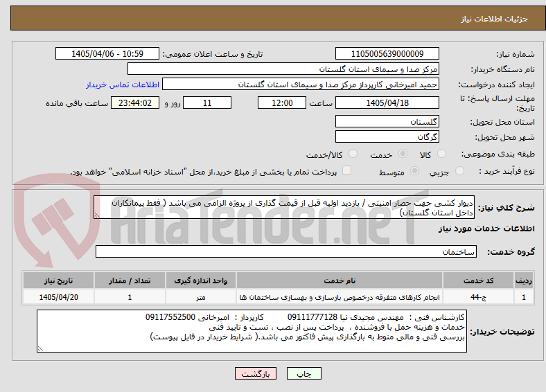Screen dimensions: 546x392
Task: Click the ردیف column header
Action: [x=524, y=280]
